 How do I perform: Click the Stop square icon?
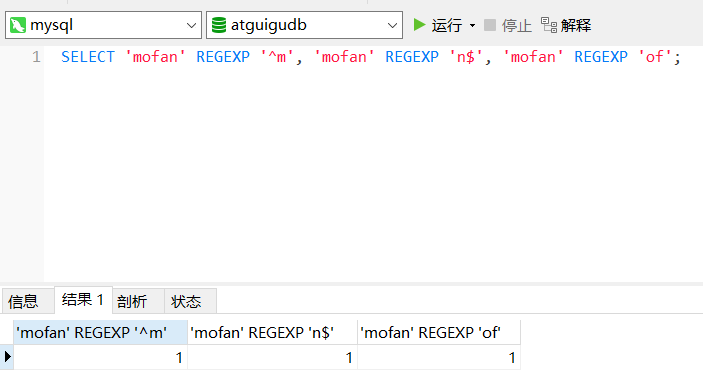490,25
